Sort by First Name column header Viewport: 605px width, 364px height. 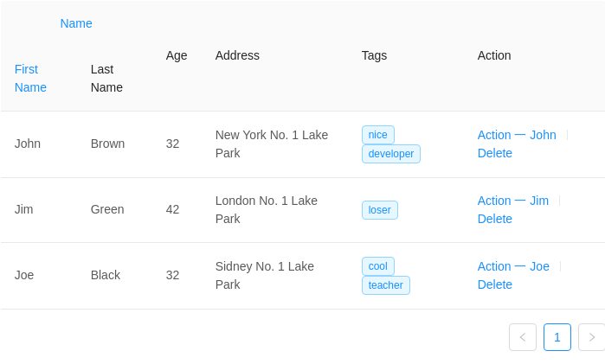30,79
